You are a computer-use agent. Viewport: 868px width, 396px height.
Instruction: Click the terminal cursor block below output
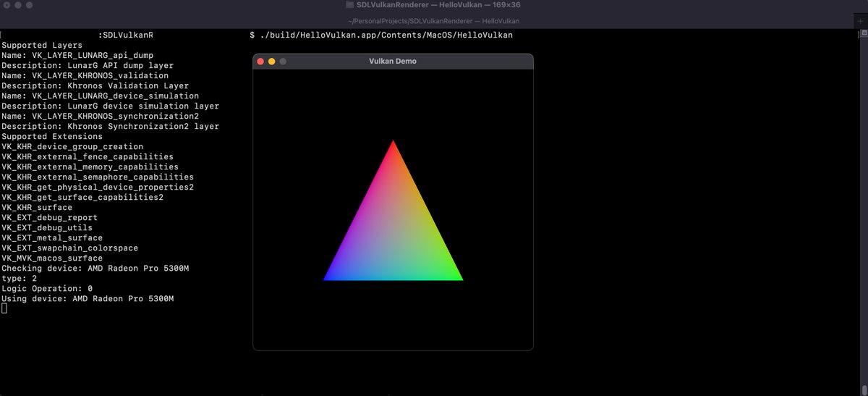[x=4, y=308]
